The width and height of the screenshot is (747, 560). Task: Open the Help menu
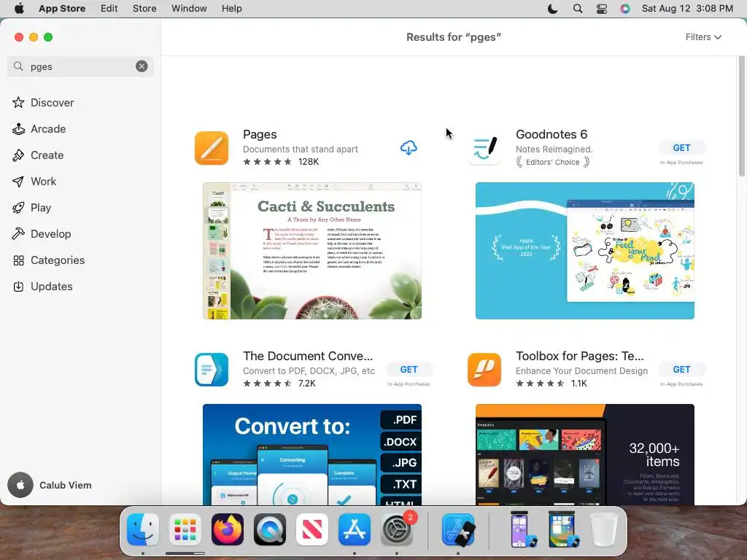pyautogui.click(x=231, y=9)
